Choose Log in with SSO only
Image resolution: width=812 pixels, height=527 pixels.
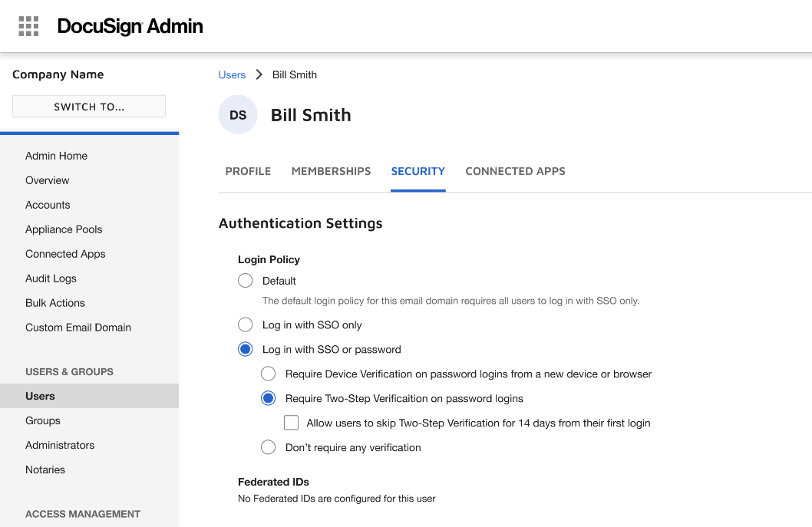[x=246, y=325]
